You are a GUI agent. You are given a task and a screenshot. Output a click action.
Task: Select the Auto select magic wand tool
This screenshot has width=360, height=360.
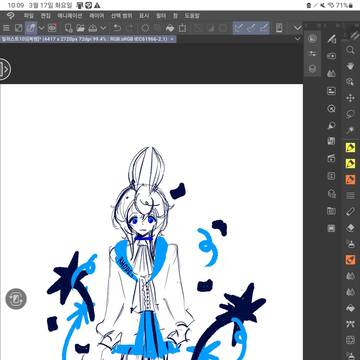pyautogui.click(x=350, y=130)
